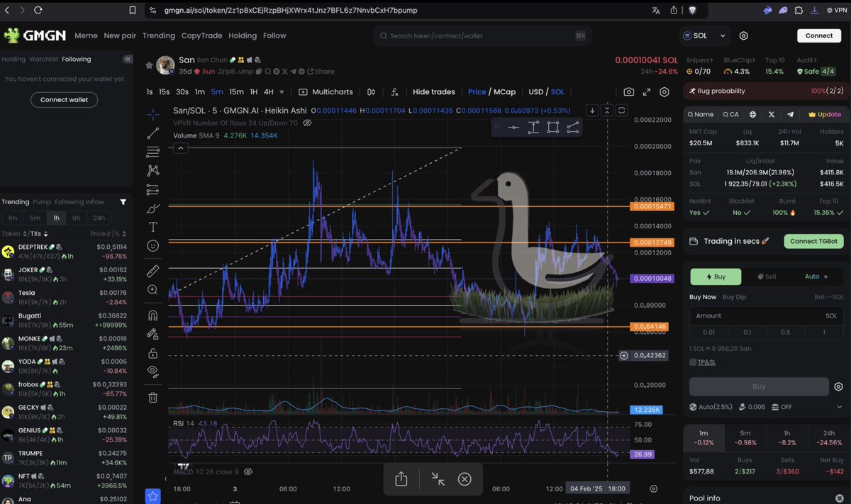Select the trend line drawing tool
851x504 pixels.
pos(152,133)
